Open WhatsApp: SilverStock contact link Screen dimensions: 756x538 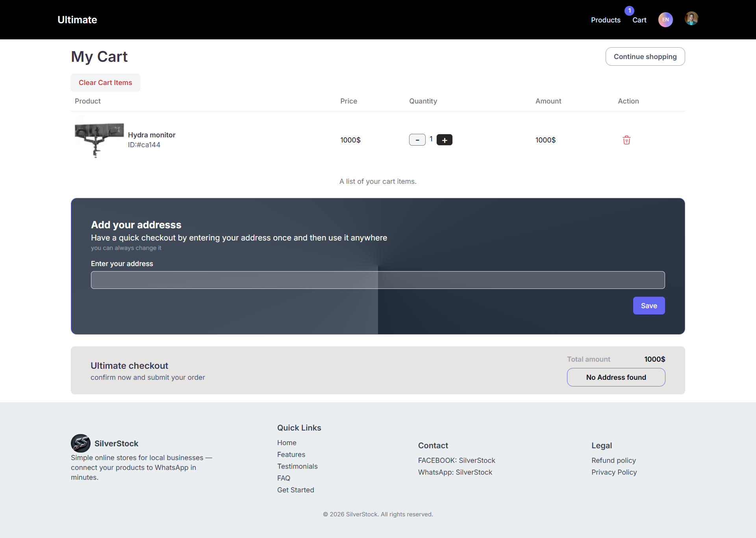(x=455, y=472)
